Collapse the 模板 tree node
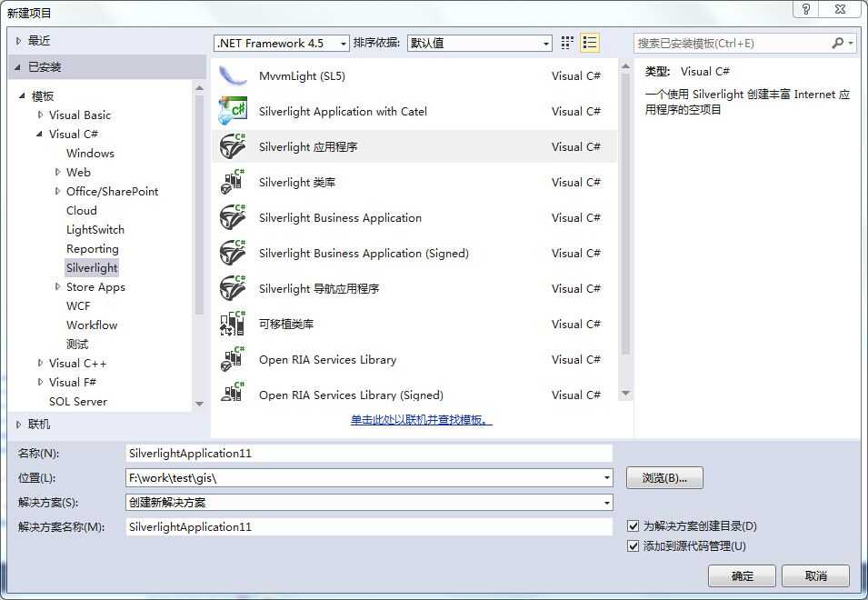 (22, 95)
